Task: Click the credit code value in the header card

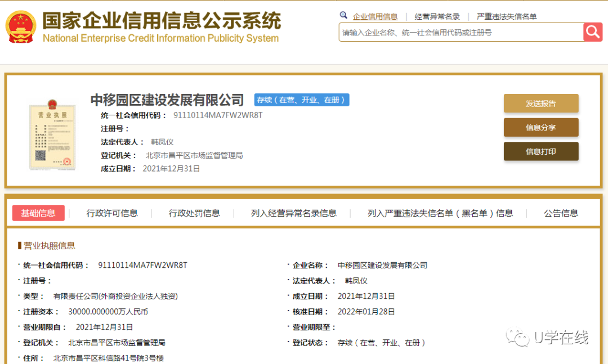Action: coord(218,115)
